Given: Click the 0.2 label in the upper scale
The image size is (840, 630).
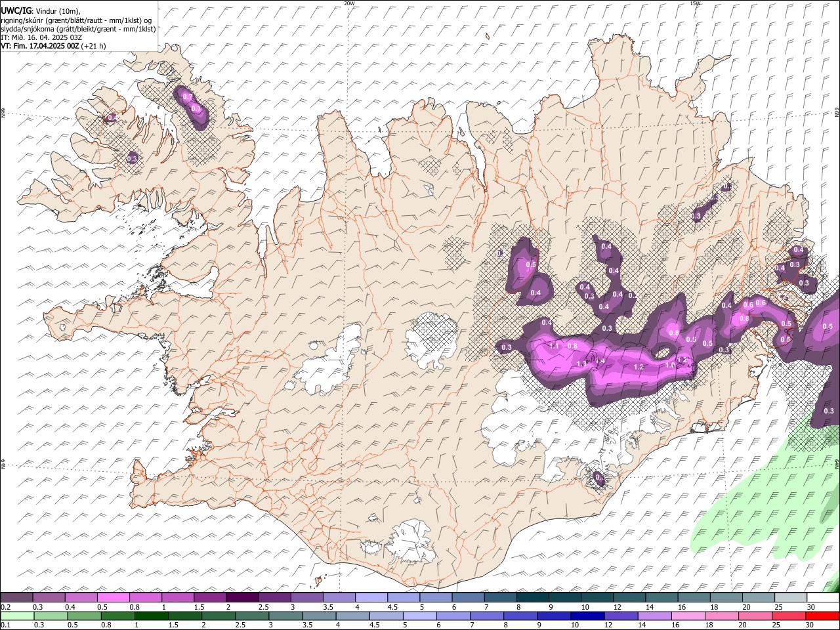Looking at the screenshot, I should 5,607.
